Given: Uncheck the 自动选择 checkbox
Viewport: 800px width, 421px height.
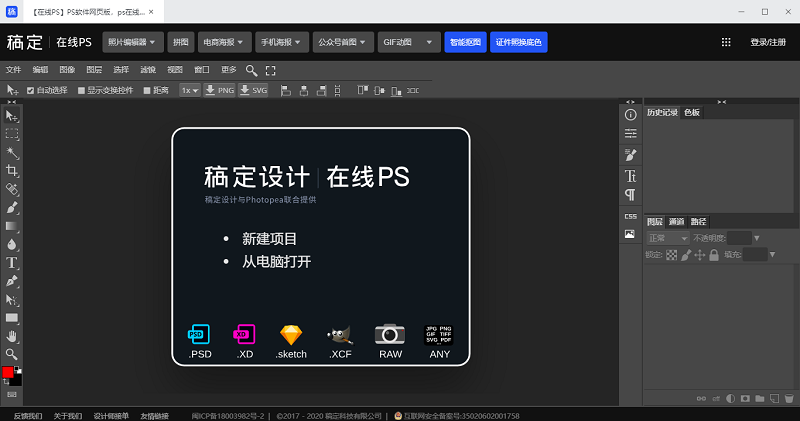Looking at the screenshot, I should point(31,90).
